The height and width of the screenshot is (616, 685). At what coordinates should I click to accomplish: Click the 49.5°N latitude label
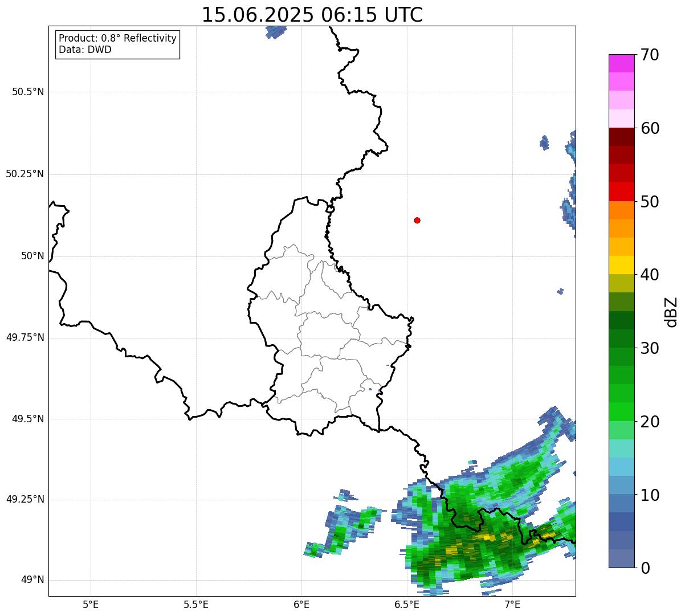28,419
